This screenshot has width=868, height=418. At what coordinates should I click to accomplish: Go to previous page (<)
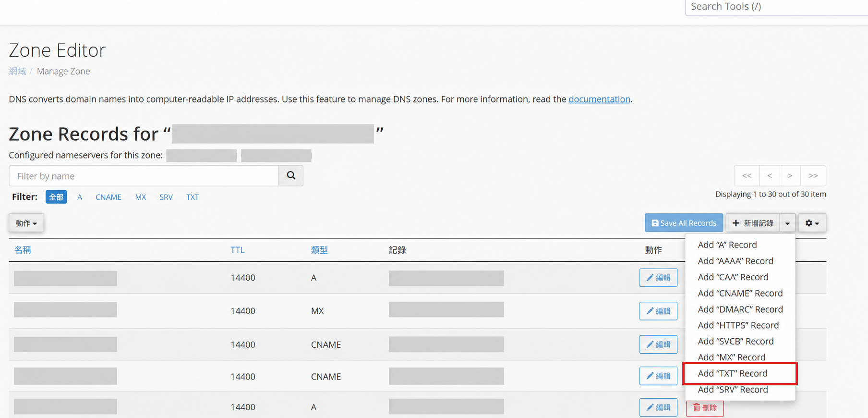(770, 176)
